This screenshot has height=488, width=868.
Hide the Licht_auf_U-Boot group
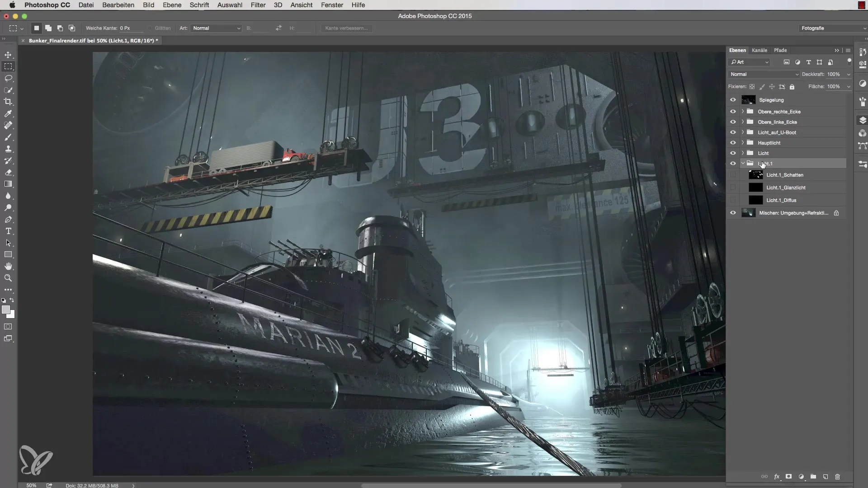733,132
